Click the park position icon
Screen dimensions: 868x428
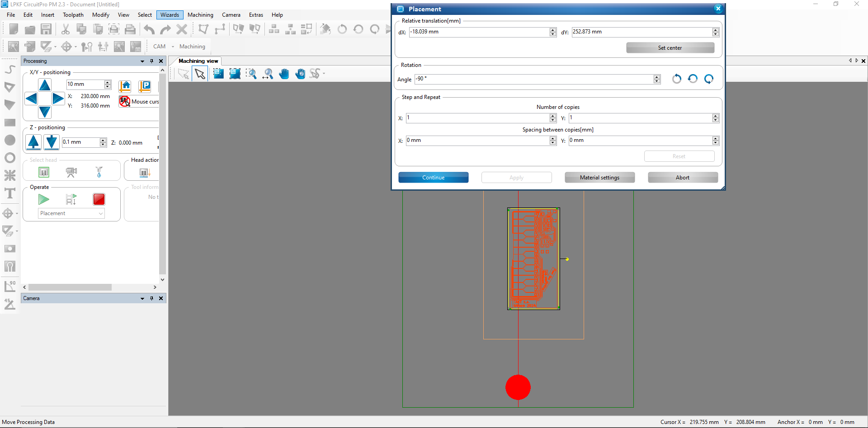[145, 86]
